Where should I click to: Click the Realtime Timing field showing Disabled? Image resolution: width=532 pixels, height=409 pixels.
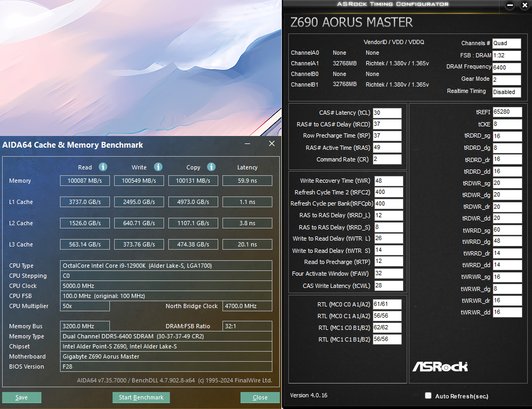(x=507, y=92)
